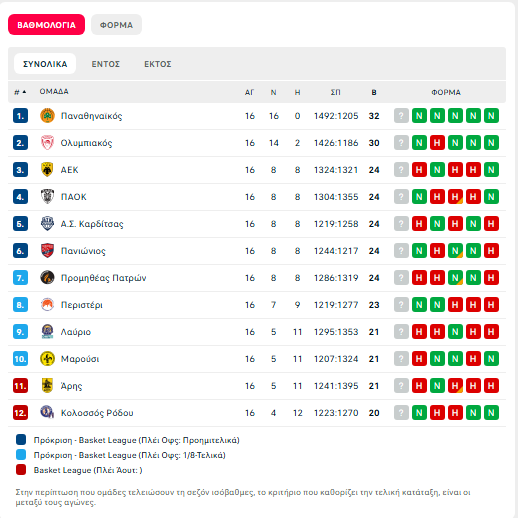Image resolution: width=518 pixels, height=518 pixels.
Task: Sort table by rank arrow in # column
Action: [24, 92]
